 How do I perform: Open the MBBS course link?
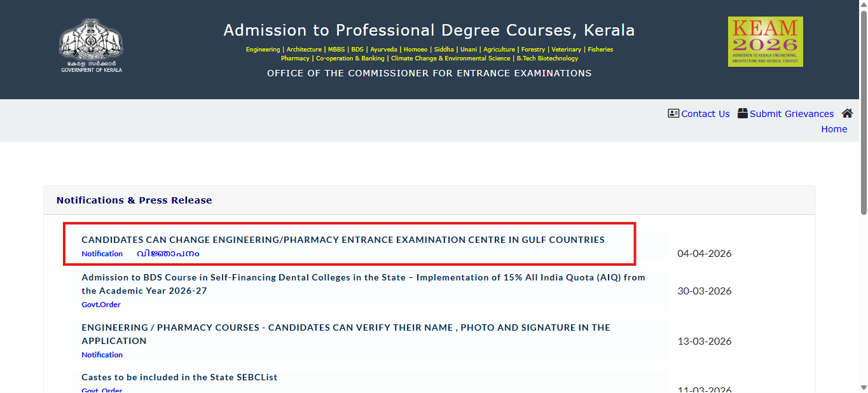pos(335,49)
